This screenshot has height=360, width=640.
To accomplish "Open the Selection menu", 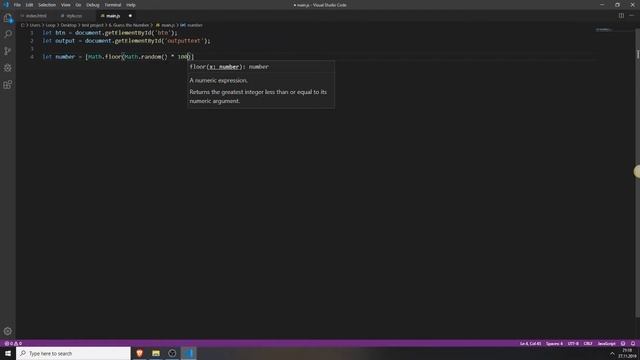I will (47, 5).
